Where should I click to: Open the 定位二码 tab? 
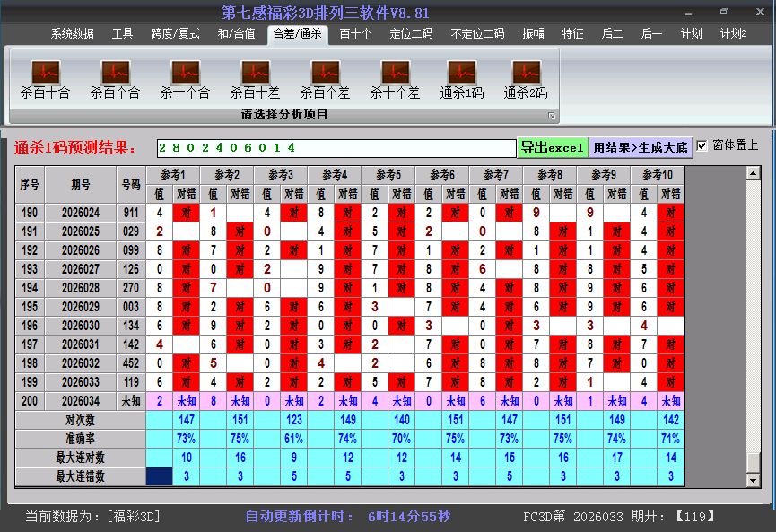tap(411, 34)
